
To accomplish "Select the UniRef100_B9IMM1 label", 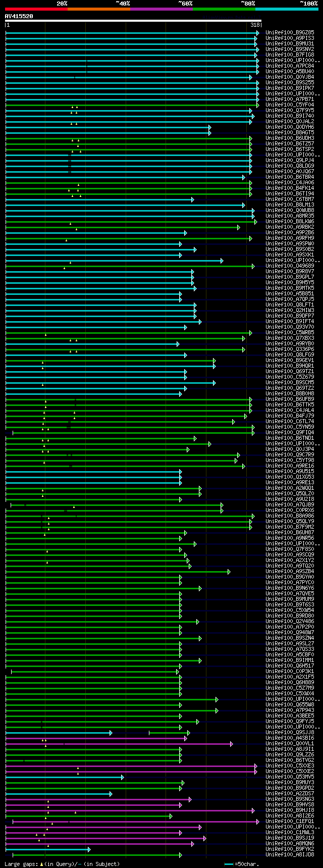I will pos(290,660).
